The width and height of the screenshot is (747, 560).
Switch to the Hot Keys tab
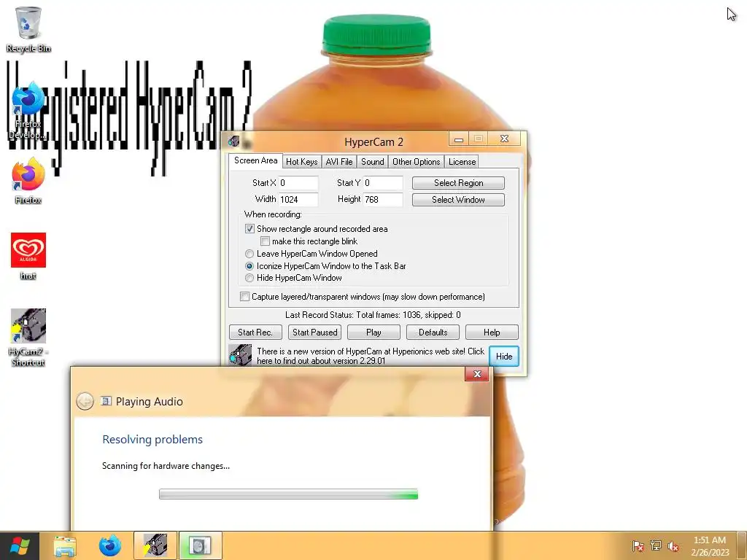301,161
